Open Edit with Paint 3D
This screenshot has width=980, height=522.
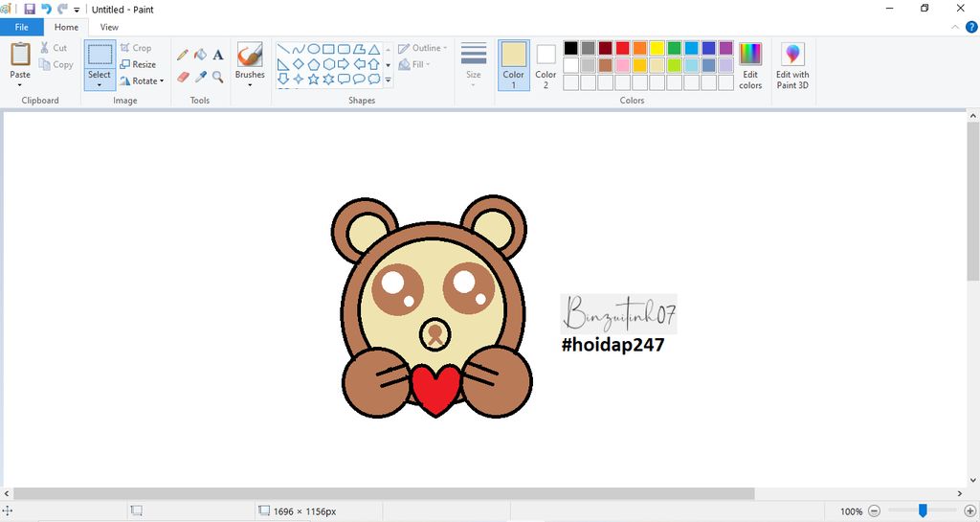pos(792,66)
